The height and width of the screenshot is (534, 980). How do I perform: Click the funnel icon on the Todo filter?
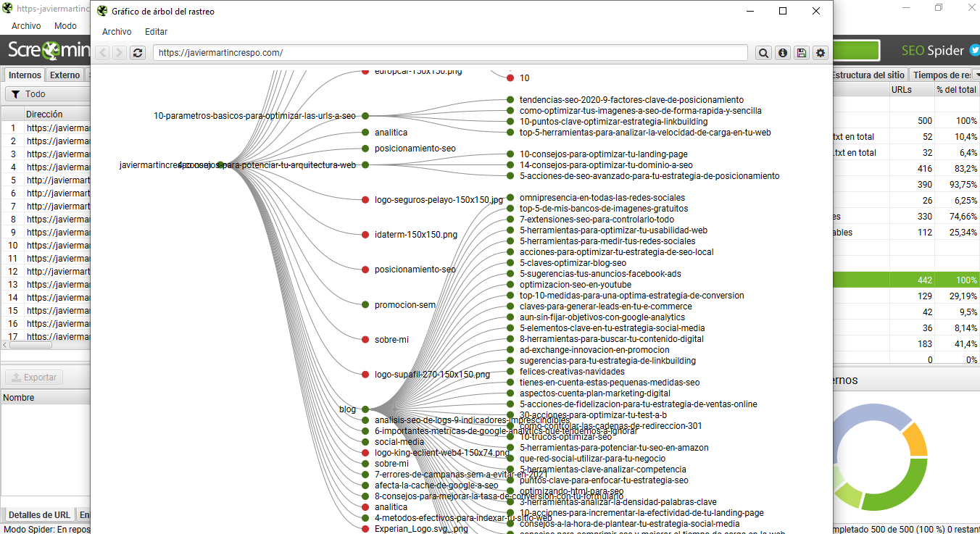point(15,94)
